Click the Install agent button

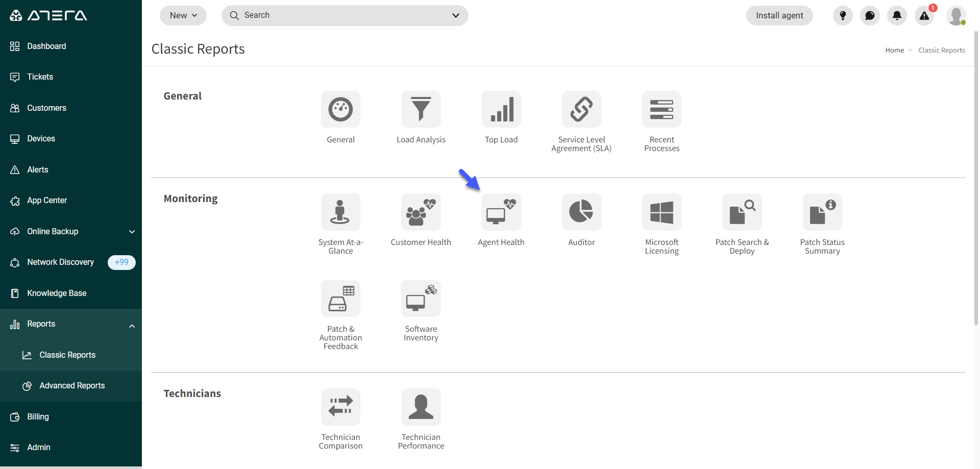pyautogui.click(x=779, y=15)
